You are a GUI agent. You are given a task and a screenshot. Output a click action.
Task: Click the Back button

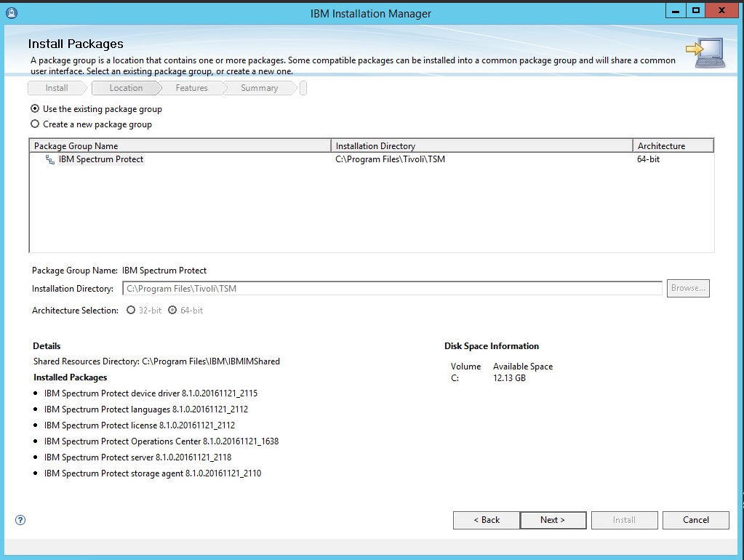pos(487,520)
